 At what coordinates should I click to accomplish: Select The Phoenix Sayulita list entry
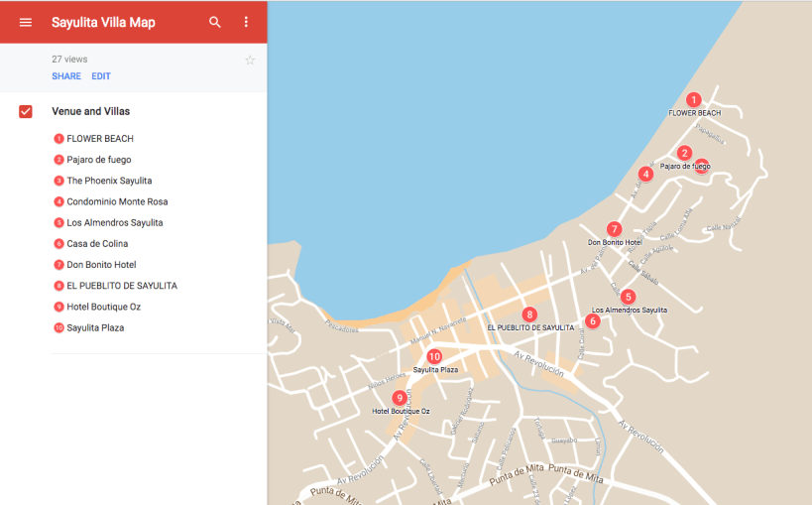click(x=109, y=181)
